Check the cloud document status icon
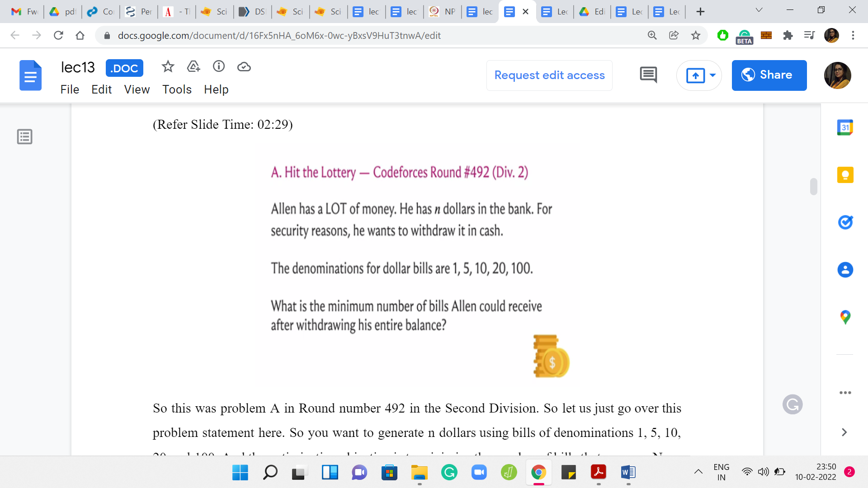868x488 pixels. coord(244,67)
